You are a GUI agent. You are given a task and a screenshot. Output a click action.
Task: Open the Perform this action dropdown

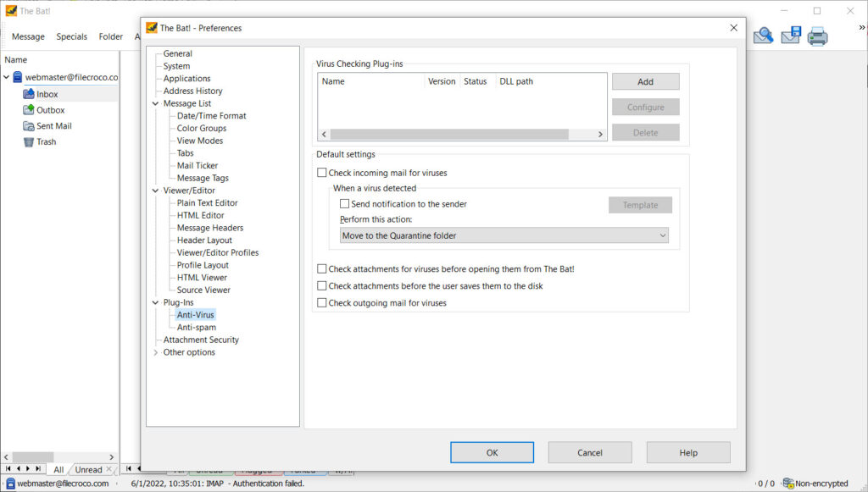click(504, 235)
